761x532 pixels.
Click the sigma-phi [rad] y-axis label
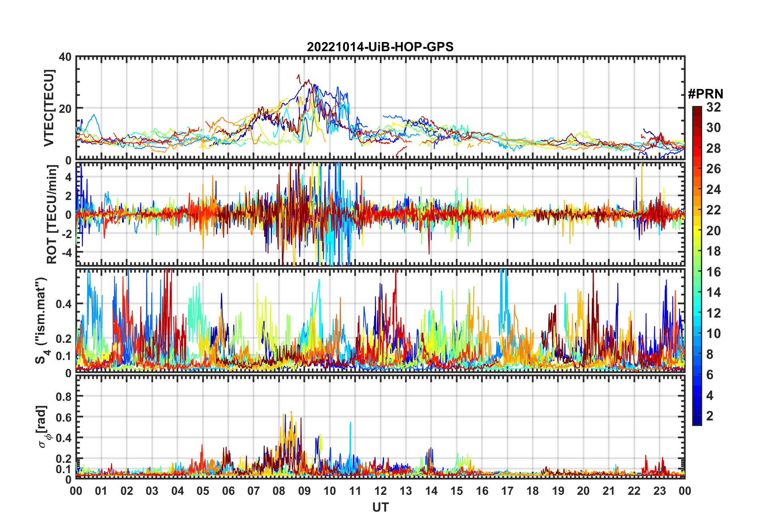pos(44,427)
